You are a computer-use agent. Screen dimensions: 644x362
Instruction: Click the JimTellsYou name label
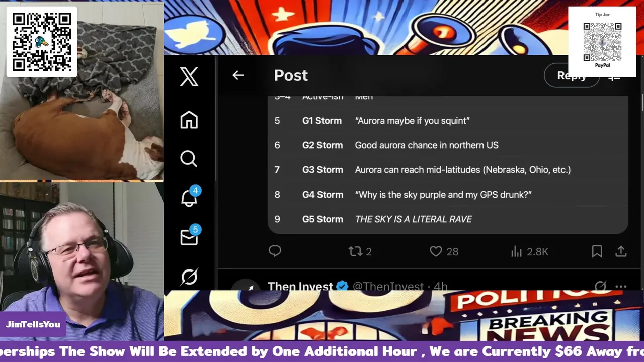tap(33, 324)
